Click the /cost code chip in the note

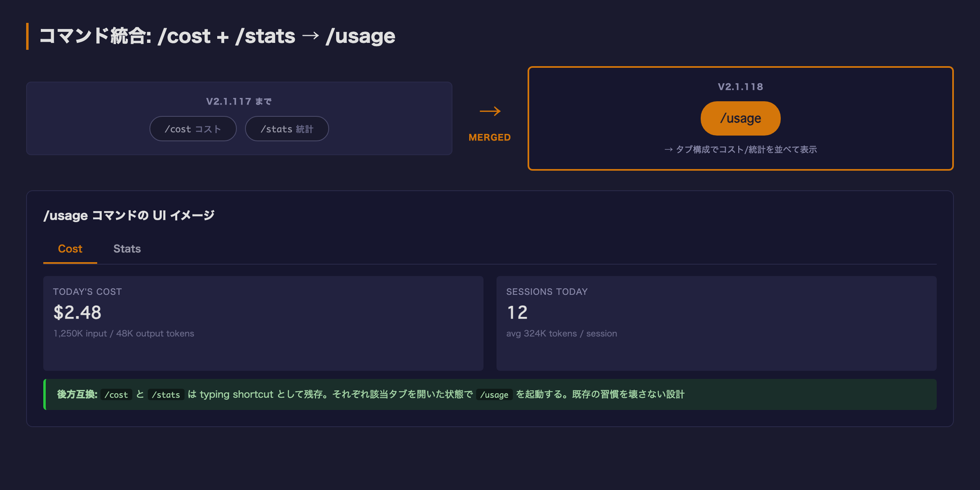coord(116,394)
